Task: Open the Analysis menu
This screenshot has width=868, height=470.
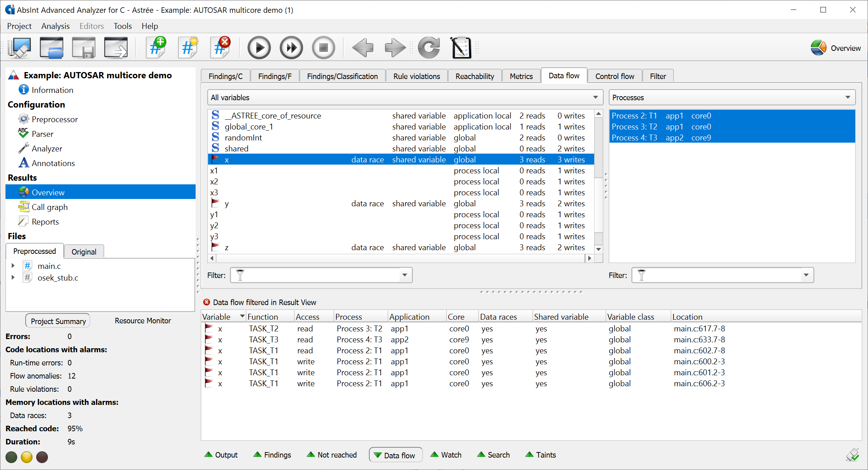Action: pyautogui.click(x=55, y=26)
